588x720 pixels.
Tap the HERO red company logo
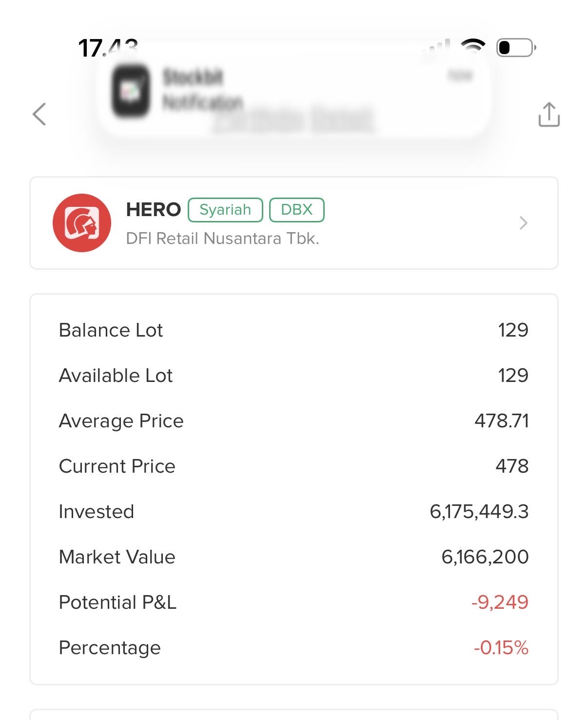tap(82, 223)
